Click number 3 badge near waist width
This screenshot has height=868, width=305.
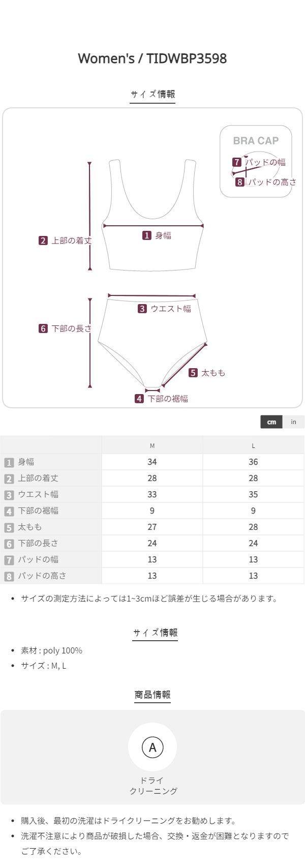tap(142, 309)
